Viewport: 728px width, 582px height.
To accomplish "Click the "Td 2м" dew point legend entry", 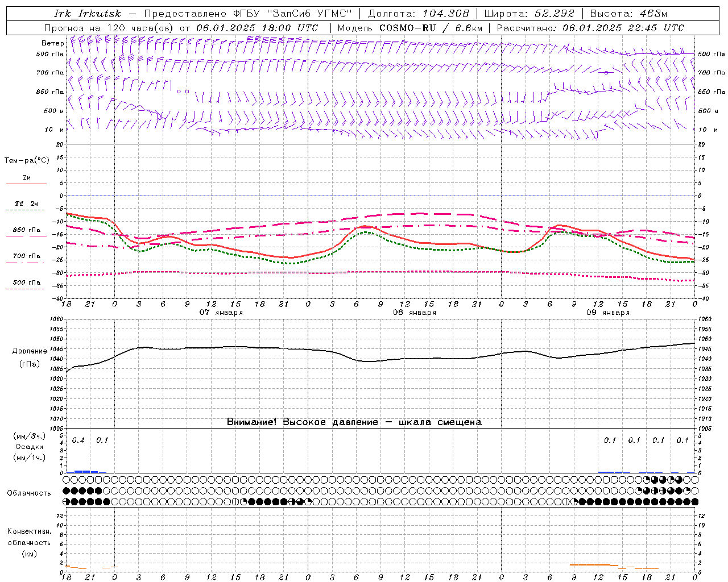I will tap(26, 203).
